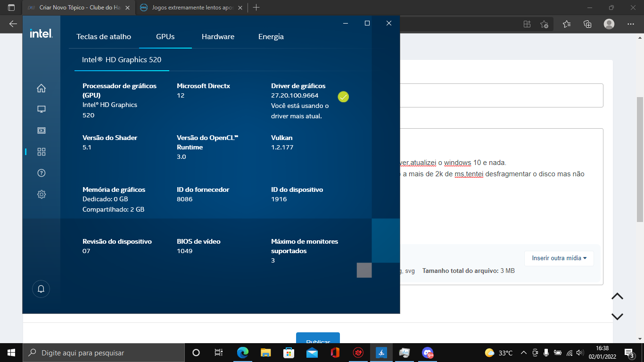Click the green driver up-to-date checkmark

(x=343, y=97)
